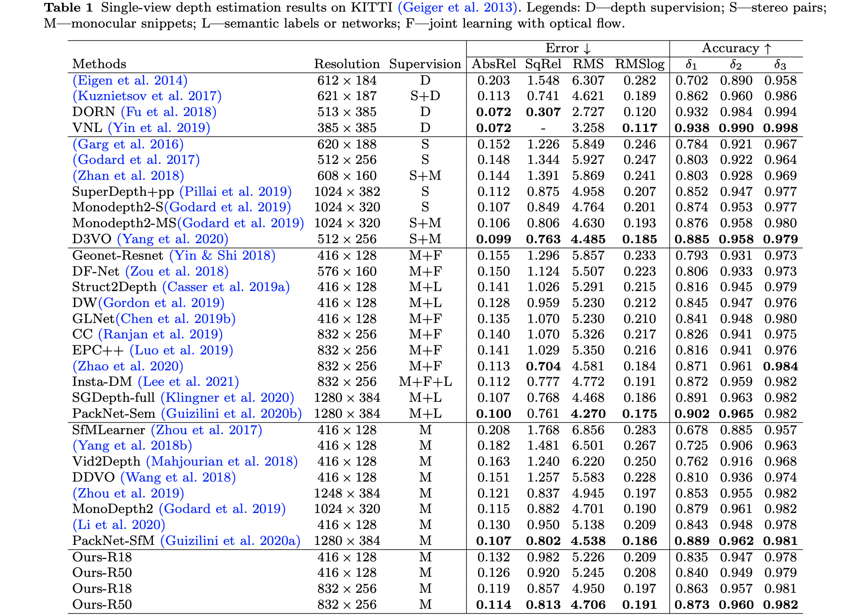Select the 'Methods' column header
The image size is (867, 616).
[x=99, y=64]
